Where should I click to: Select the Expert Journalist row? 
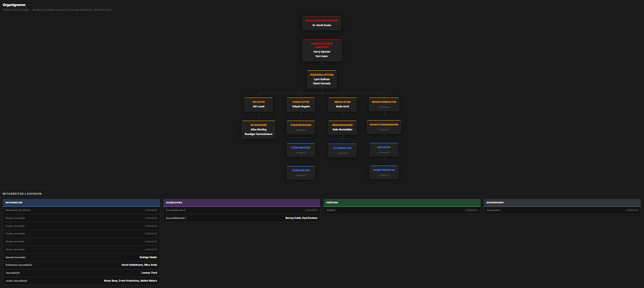click(82, 226)
